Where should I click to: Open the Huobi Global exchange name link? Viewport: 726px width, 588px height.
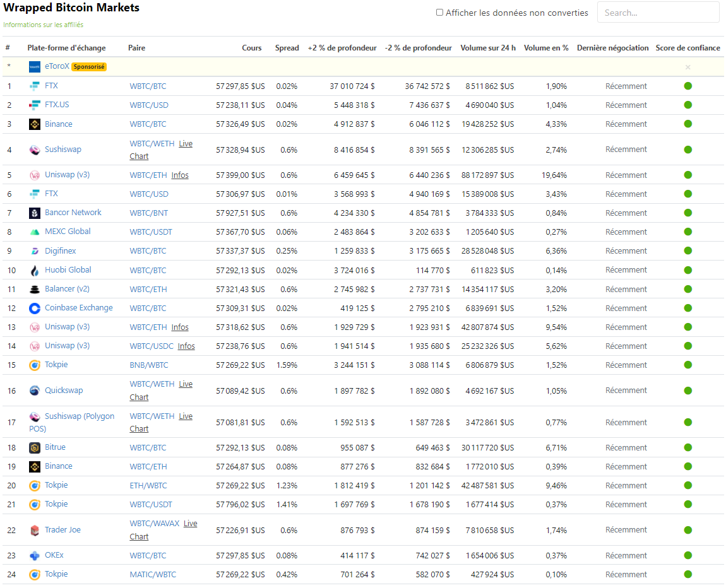coord(68,270)
